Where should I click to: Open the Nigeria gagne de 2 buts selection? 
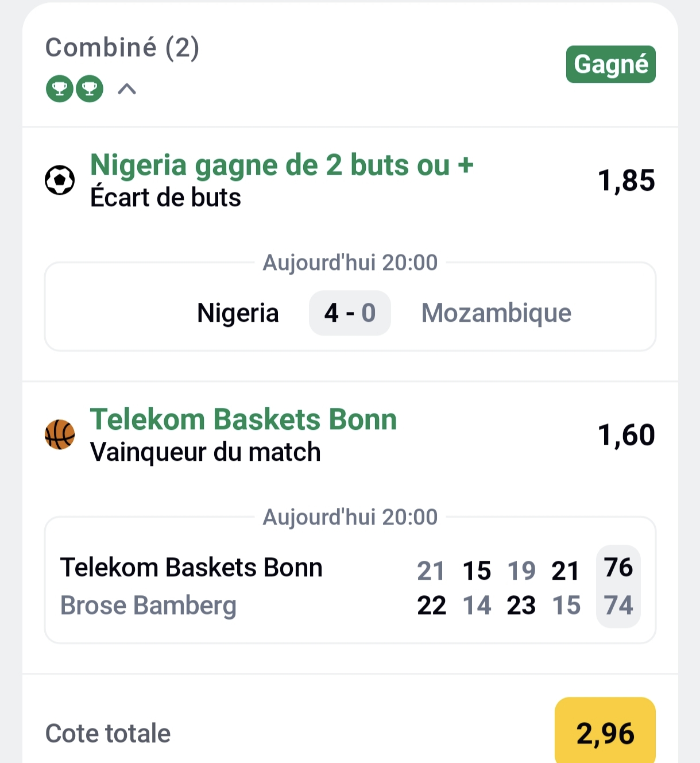281,165
